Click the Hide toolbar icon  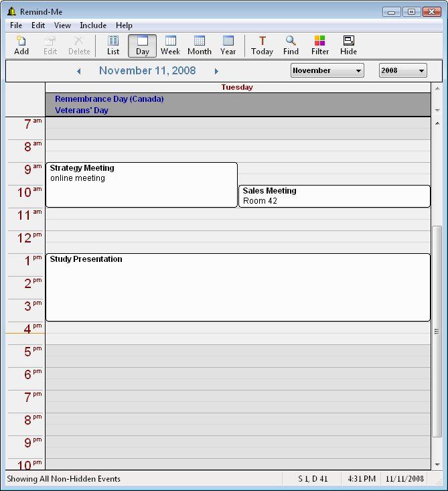click(348, 46)
